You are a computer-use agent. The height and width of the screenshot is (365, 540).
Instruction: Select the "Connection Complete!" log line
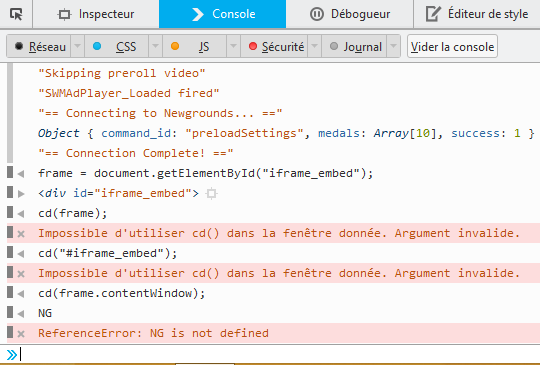(136, 153)
